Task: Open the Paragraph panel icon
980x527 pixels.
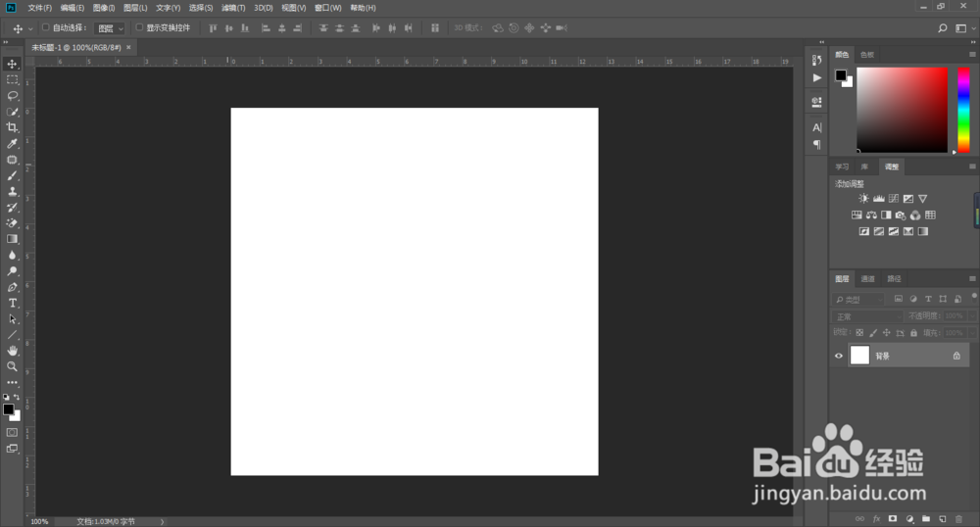Action: pos(816,144)
